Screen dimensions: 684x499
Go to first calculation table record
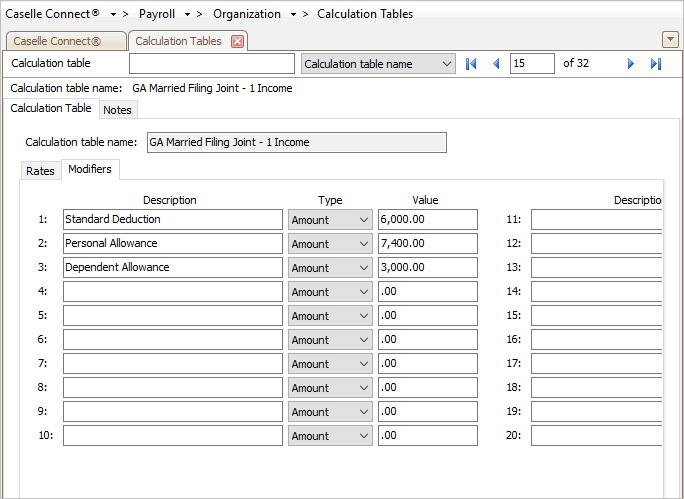click(471, 64)
